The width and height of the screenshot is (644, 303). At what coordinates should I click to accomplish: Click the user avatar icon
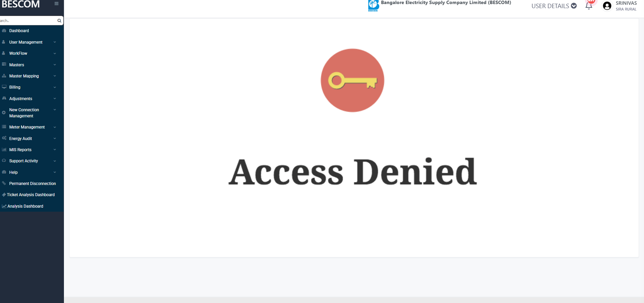pyautogui.click(x=607, y=6)
